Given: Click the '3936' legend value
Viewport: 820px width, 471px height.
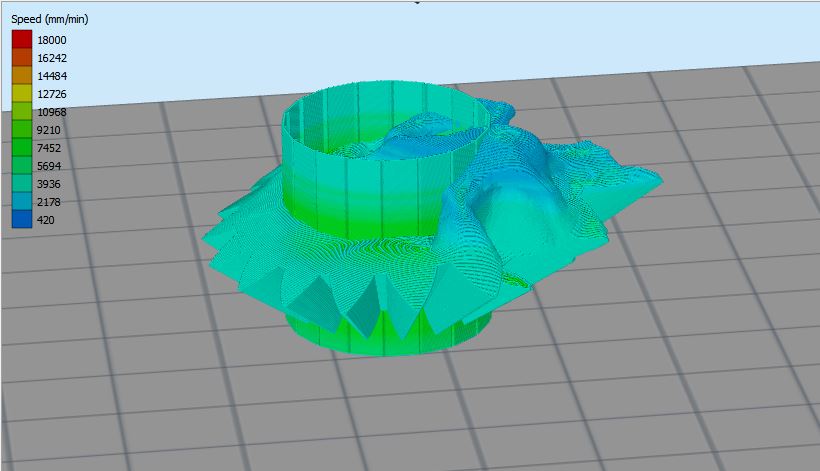Looking at the screenshot, I should point(49,184).
